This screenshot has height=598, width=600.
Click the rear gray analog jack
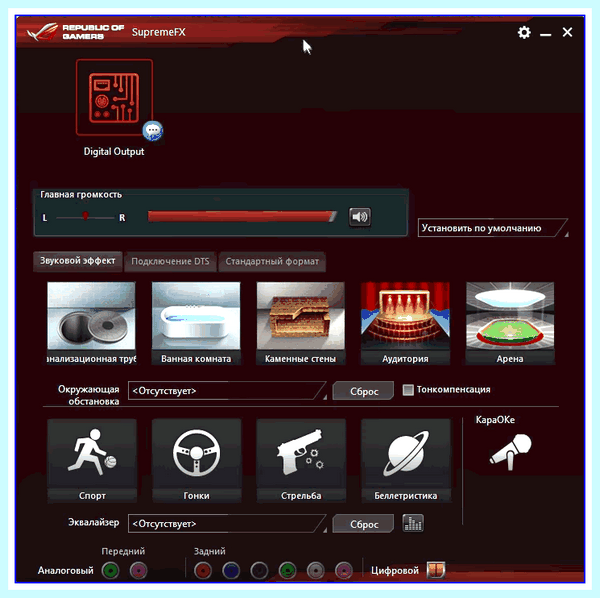coord(316,570)
